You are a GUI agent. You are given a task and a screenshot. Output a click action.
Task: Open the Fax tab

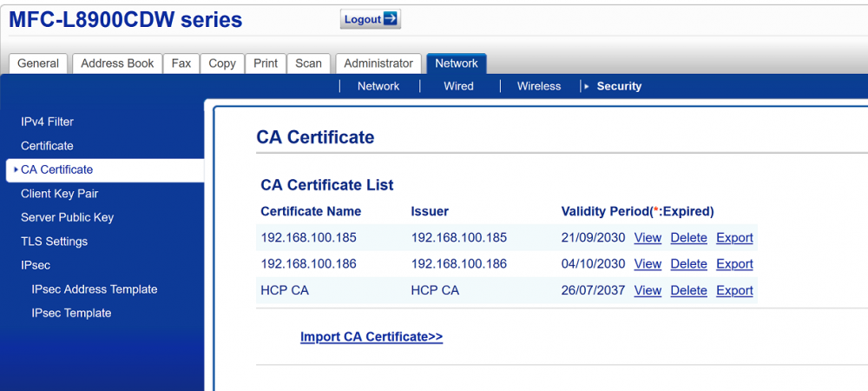click(x=181, y=63)
